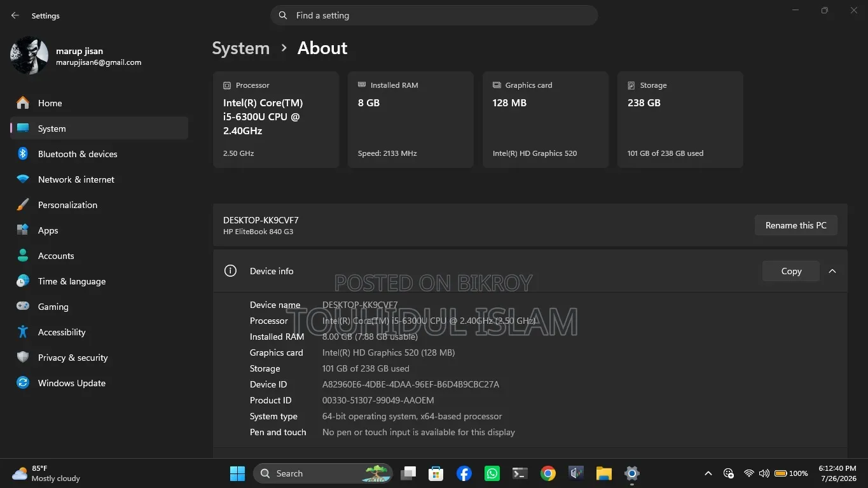Viewport: 868px width, 488px height.
Task: Click the taskbar Search box
Action: coord(324,473)
